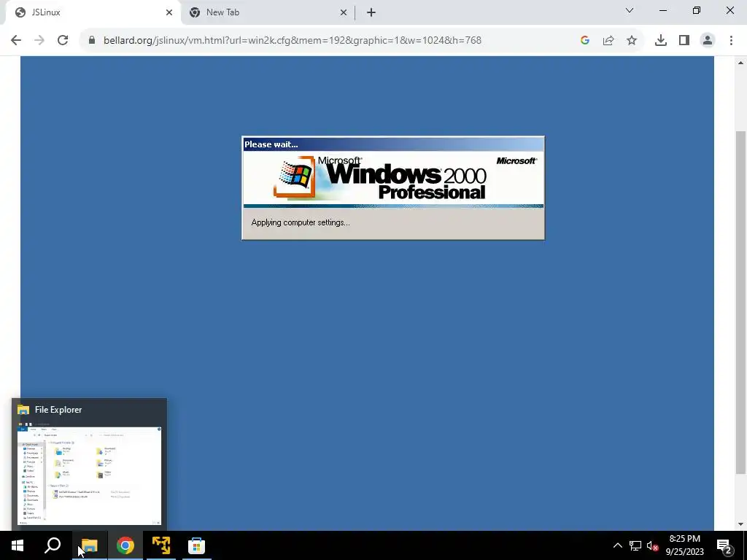The height and width of the screenshot is (560, 747).
Task: Click the network tray icon
Action: click(635, 545)
